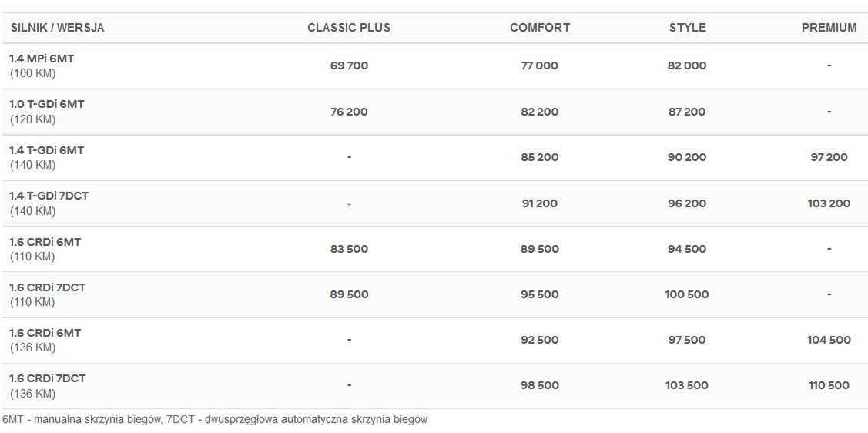Select the 82 000 Style price
This screenshot has height=433, width=868.
(x=687, y=65)
